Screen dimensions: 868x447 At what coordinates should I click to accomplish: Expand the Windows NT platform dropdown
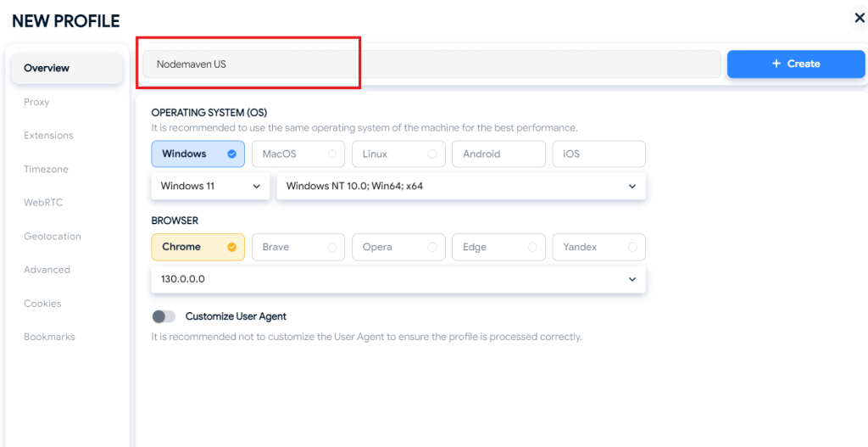(460, 186)
